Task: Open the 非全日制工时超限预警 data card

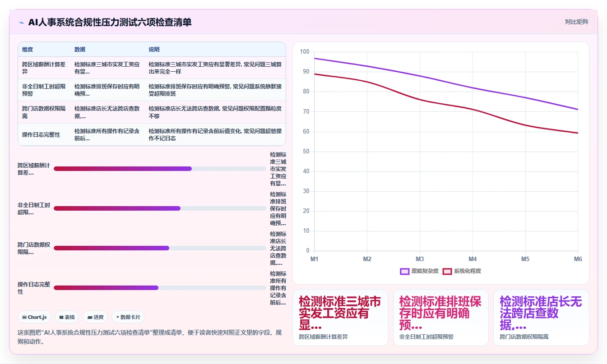Action: point(440,317)
